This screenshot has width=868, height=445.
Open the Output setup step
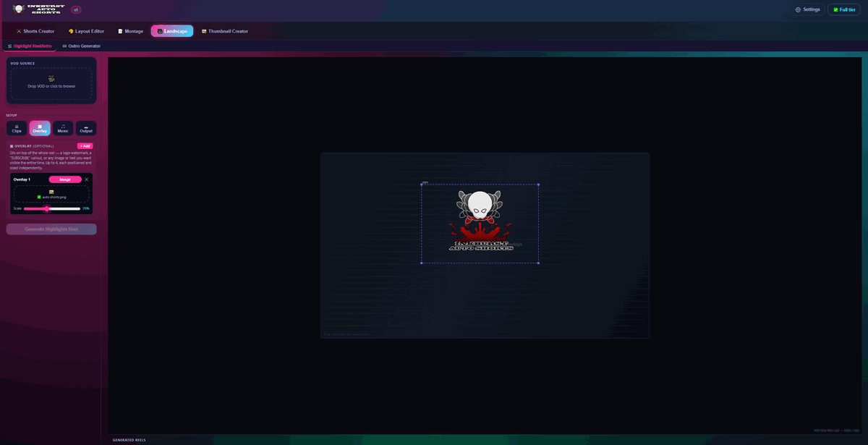(86, 128)
